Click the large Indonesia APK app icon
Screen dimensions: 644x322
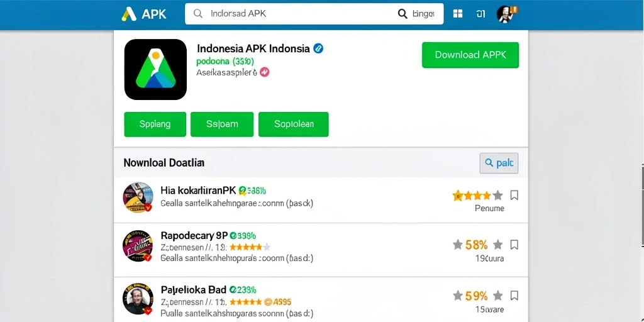click(155, 69)
